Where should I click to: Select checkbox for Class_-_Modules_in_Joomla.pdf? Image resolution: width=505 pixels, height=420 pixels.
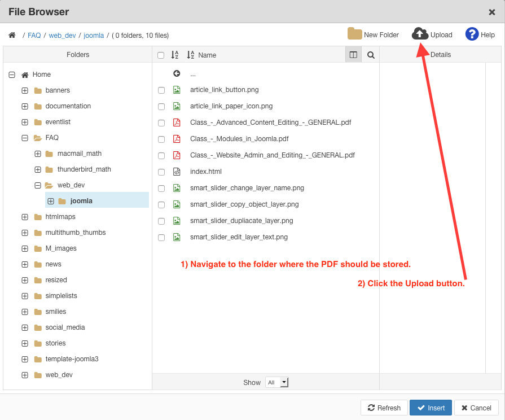[161, 139]
